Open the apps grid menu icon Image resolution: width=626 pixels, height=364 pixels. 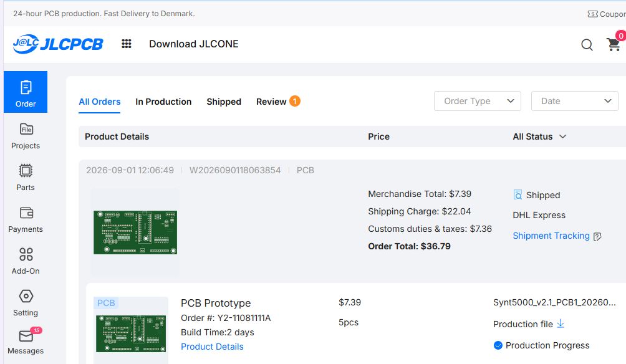coord(126,44)
